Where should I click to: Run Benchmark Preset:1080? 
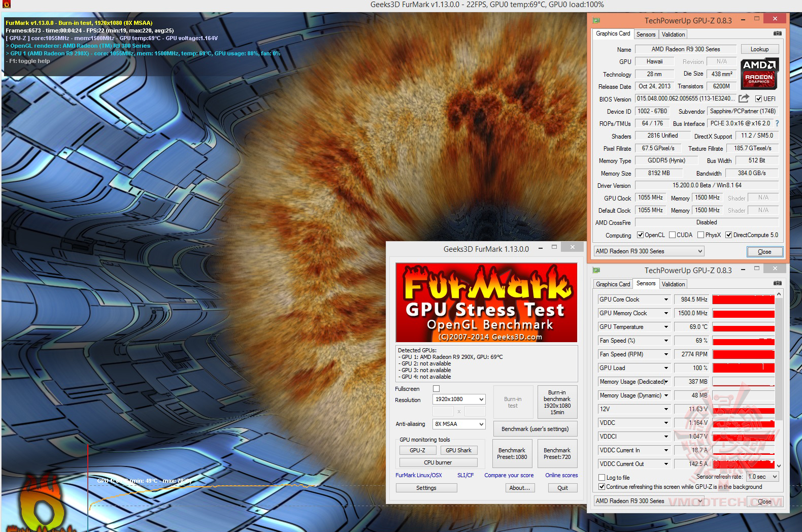[x=512, y=453]
